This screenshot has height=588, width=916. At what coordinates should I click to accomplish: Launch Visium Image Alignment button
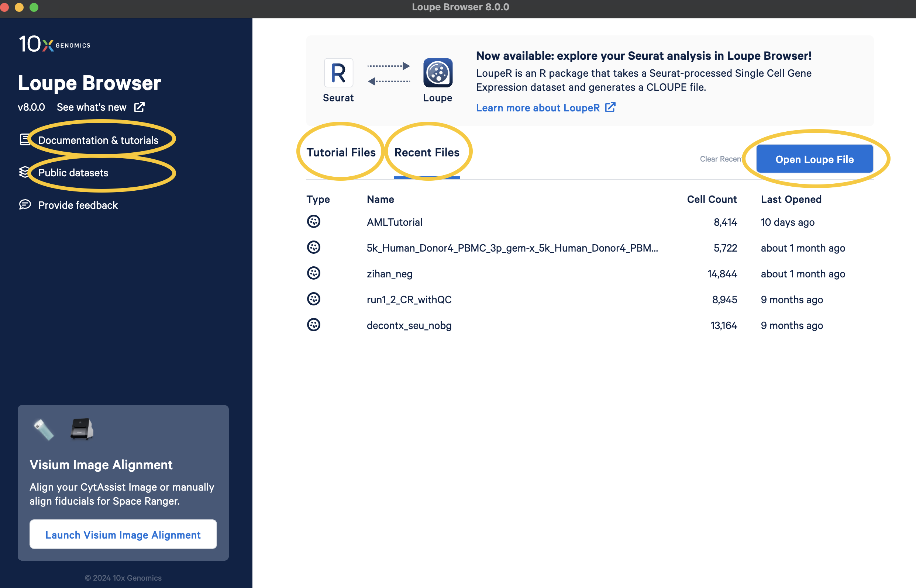pos(123,535)
